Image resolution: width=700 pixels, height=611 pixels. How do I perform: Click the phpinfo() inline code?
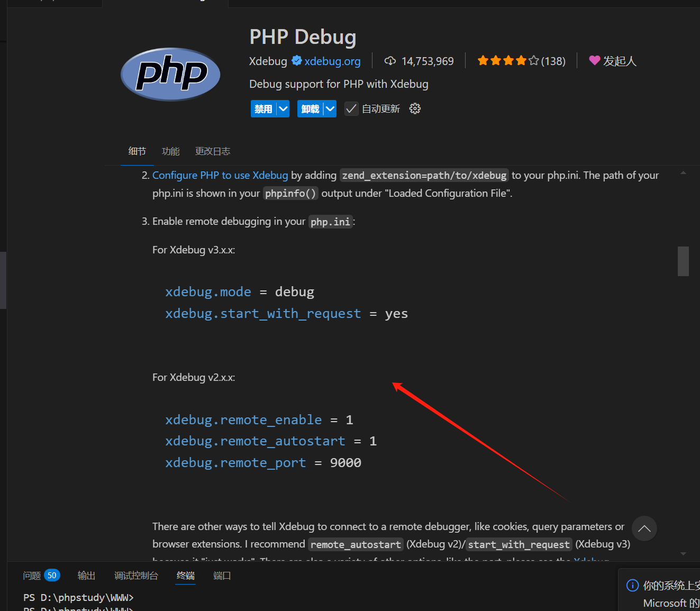coord(290,194)
